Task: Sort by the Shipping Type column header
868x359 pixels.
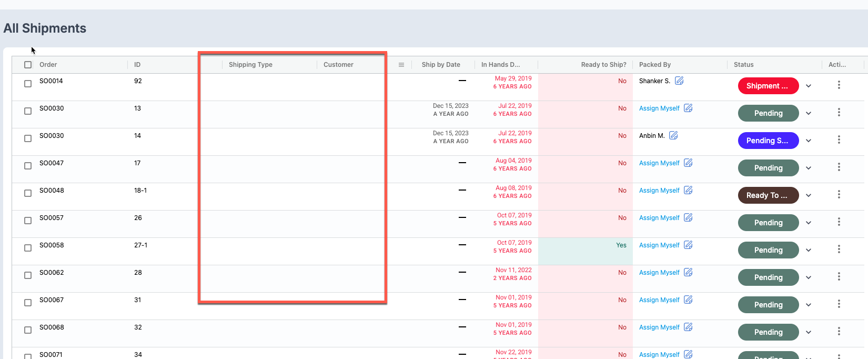Action: click(x=250, y=65)
